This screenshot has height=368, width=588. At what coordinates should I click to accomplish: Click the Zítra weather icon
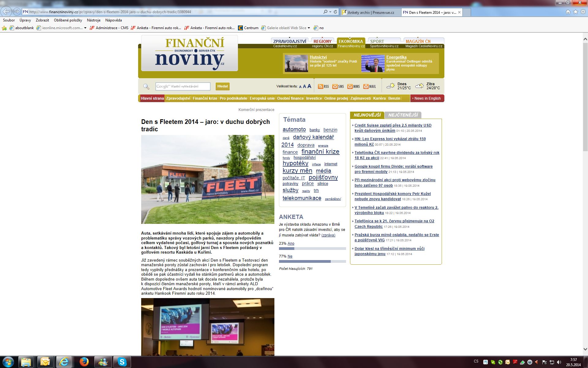(x=420, y=86)
